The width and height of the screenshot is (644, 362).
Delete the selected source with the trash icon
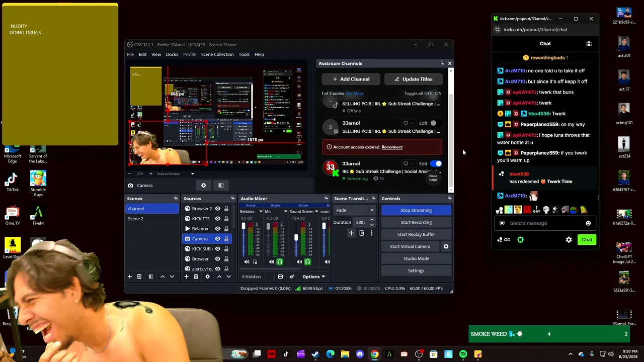(x=196, y=277)
